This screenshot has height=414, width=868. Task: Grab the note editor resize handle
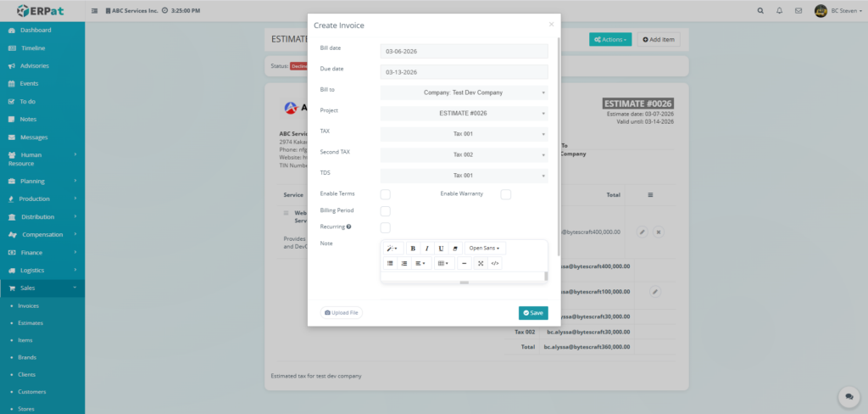465,283
